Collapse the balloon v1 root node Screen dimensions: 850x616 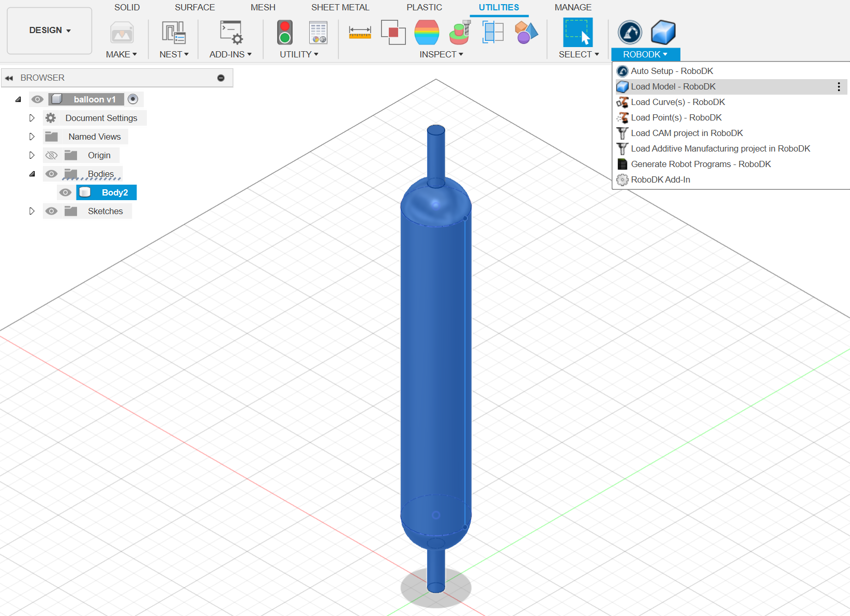click(18, 99)
